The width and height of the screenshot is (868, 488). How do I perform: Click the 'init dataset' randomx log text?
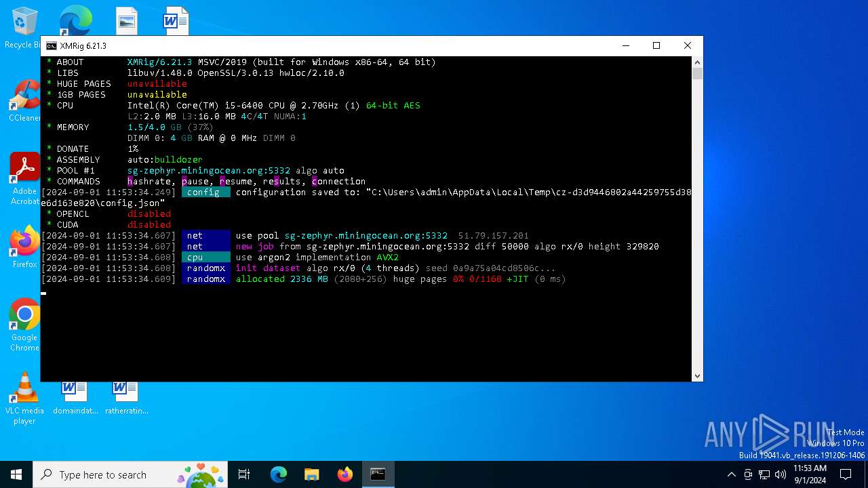269,268
